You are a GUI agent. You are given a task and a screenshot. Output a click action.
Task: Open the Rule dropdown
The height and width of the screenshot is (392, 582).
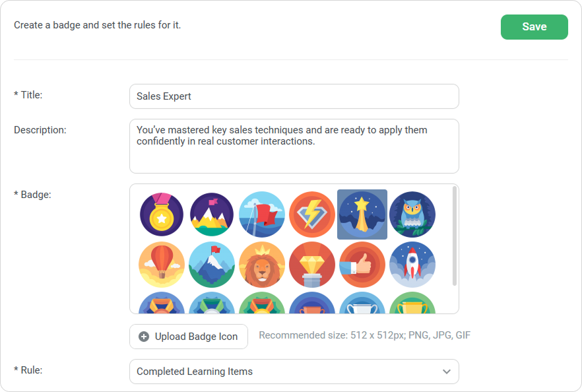pos(294,372)
